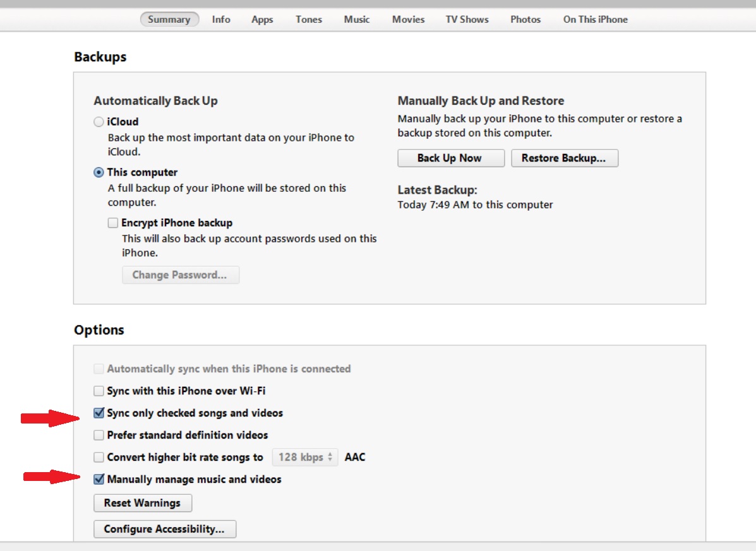Click the Back Up Now button
The width and height of the screenshot is (756, 551).
click(450, 158)
